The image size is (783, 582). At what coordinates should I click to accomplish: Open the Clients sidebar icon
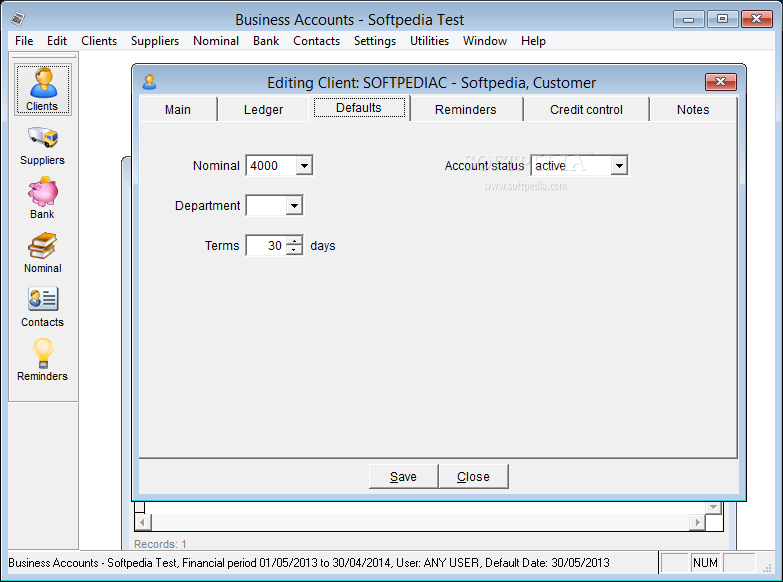tap(43, 89)
